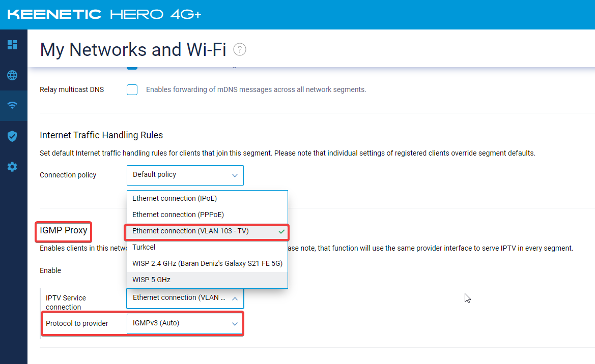Viewport: 595px width, 364px height.
Task: Open the Internet globe icon in sidebar
Action: click(x=12, y=75)
